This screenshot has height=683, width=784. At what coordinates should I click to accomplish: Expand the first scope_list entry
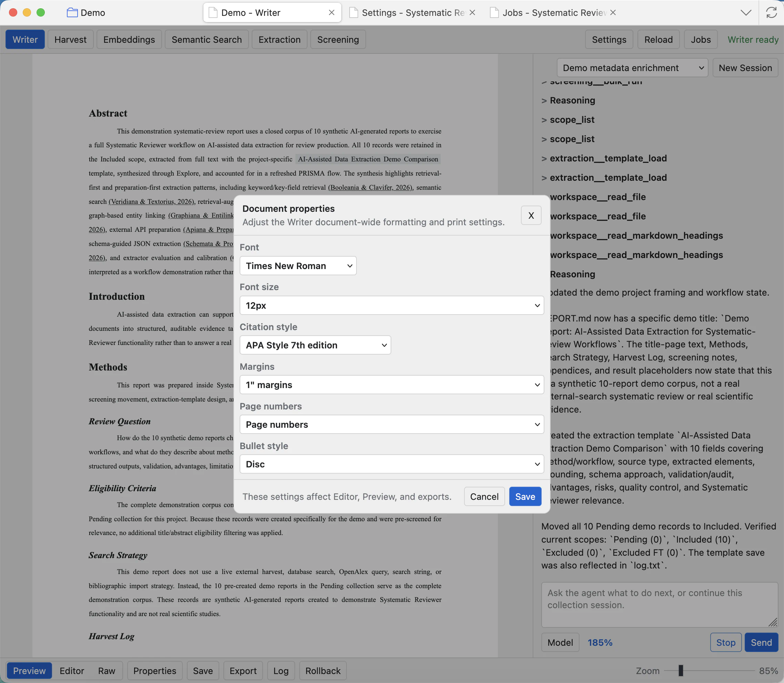click(x=567, y=120)
